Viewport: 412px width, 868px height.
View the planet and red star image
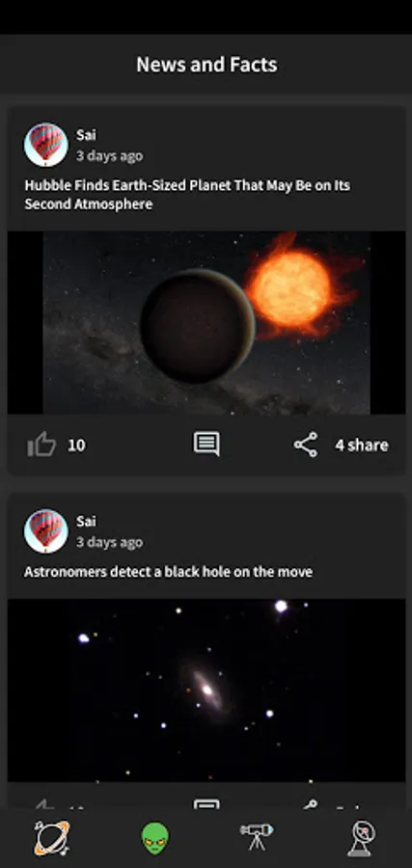206,323
